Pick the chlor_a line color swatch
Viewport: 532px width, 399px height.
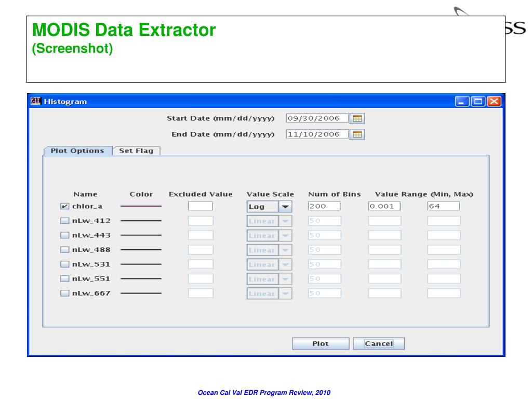point(141,206)
